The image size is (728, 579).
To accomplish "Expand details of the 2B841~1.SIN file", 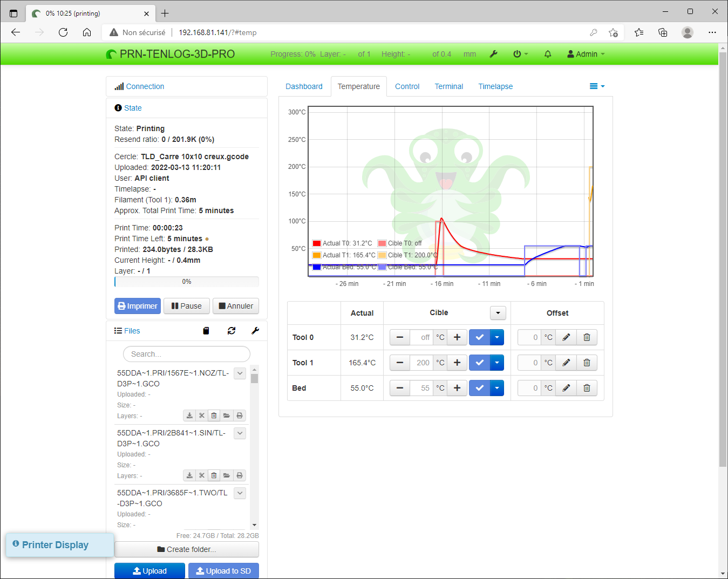I will point(240,433).
